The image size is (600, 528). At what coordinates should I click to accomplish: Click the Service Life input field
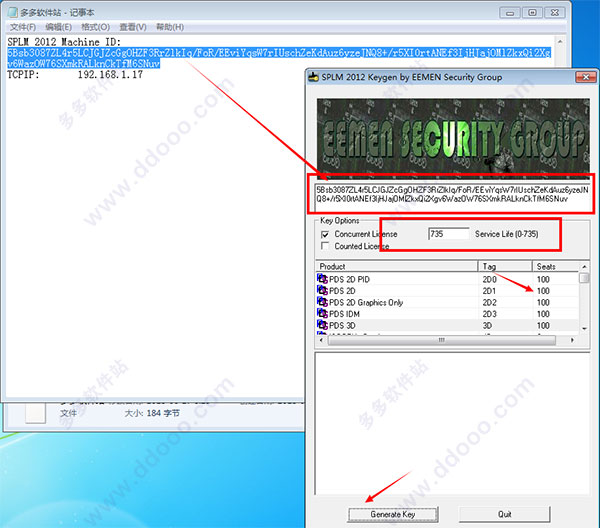pos(448,234)
